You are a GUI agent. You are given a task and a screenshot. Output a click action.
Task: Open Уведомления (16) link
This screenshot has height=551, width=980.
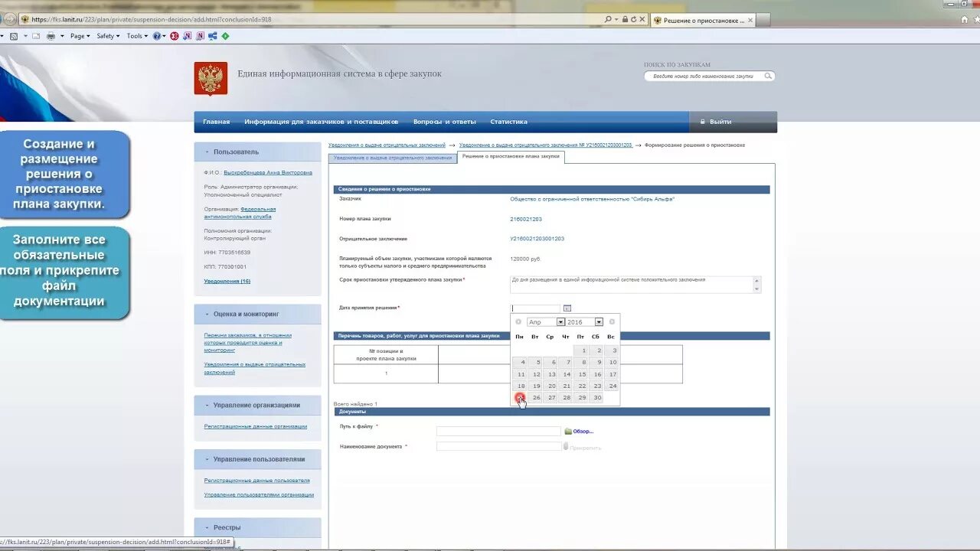click(227, 282)
